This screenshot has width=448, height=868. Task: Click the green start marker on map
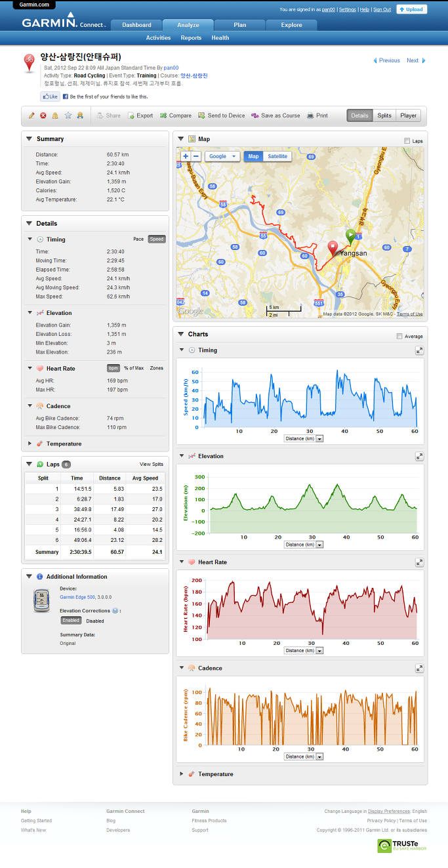(x=351, y=236)
